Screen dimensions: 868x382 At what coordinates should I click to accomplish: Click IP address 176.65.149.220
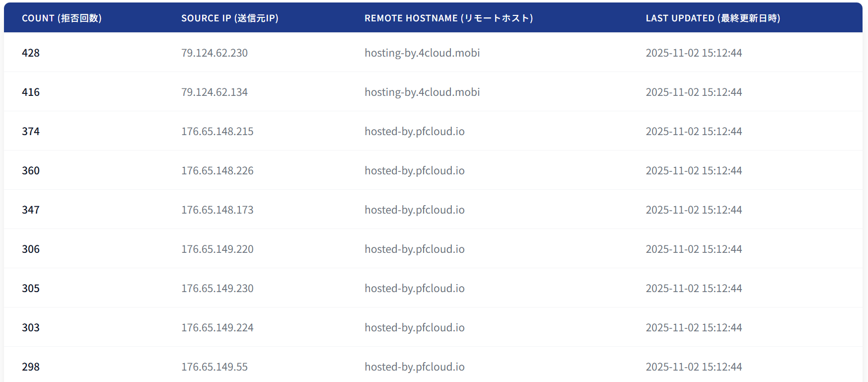tap(217, 249)
